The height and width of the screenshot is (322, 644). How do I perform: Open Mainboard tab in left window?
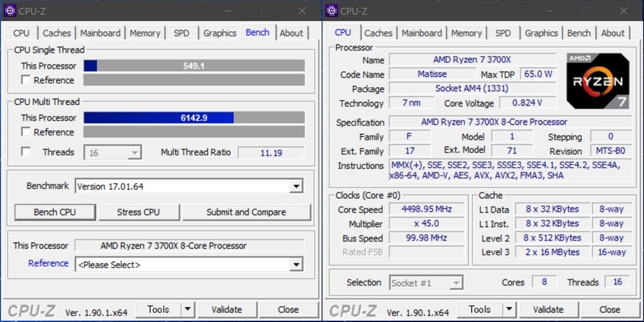point(100,33)
